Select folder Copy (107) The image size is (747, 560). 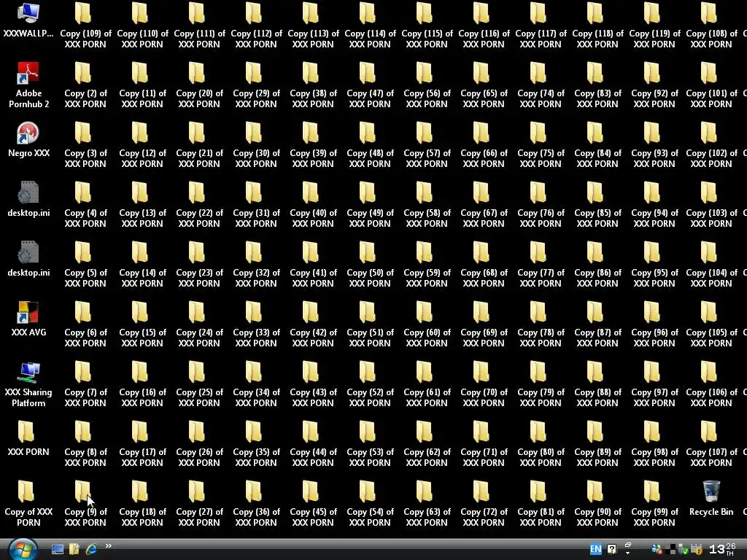tap(711, 444)
